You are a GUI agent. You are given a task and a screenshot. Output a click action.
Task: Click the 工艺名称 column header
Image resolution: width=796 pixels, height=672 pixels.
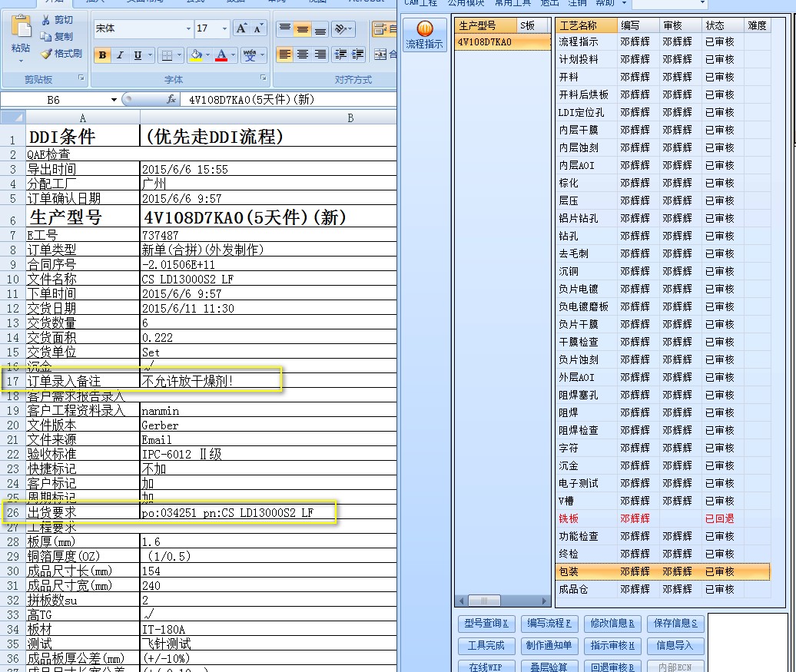(x=585, y=25)
